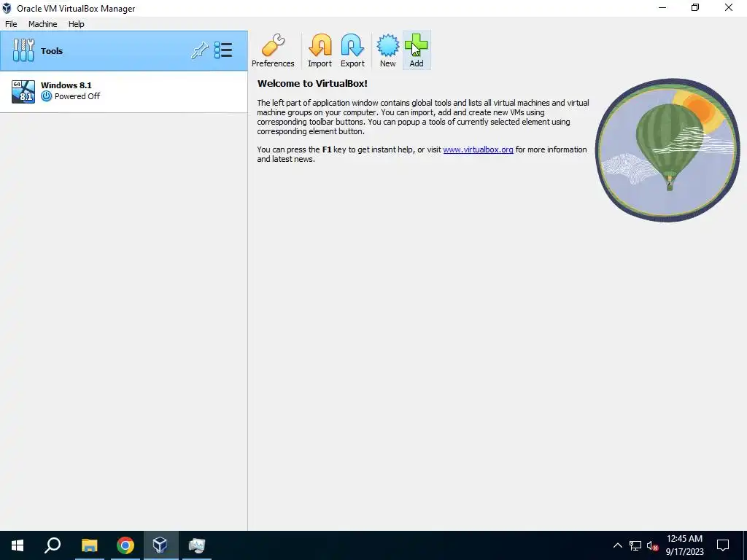Click the Windows 8.1 OS icon
The height and width of the screenshot is (560, 747).
(x=23, y=91)
